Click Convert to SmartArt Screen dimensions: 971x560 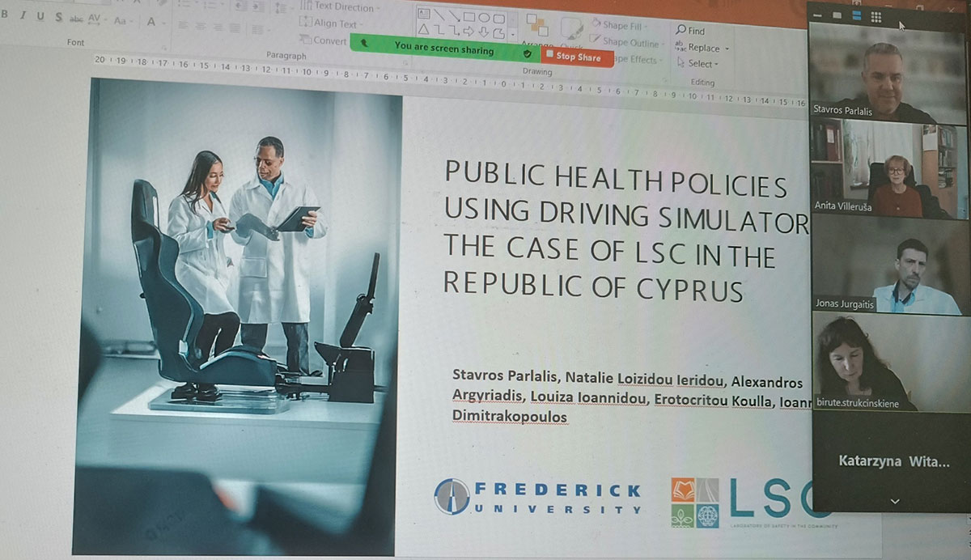point(324,40)
